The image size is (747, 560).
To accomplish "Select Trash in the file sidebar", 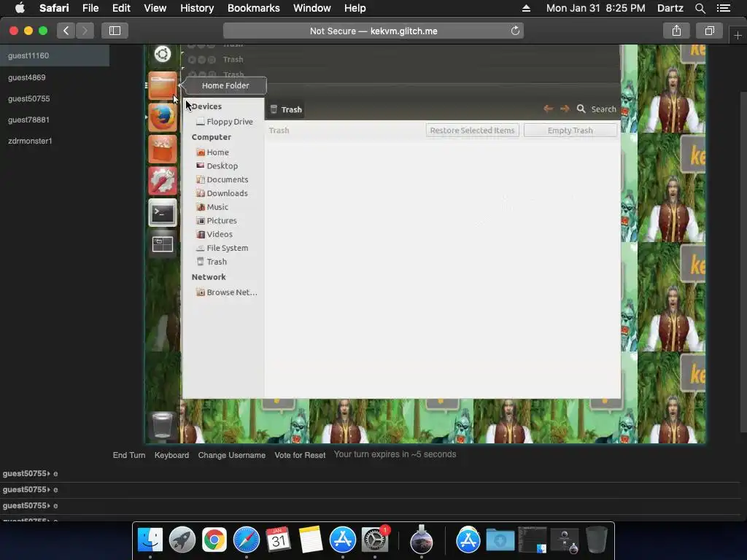I will pyautogui.click(x=212, y=262).
